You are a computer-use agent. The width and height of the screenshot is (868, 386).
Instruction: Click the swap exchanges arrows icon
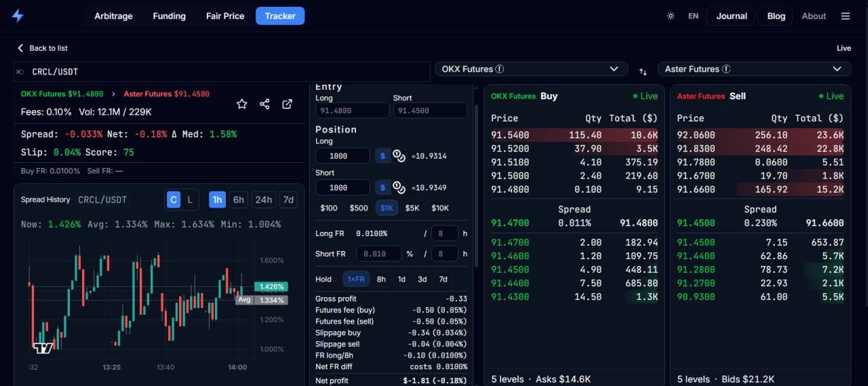click(x=643, y=71)
